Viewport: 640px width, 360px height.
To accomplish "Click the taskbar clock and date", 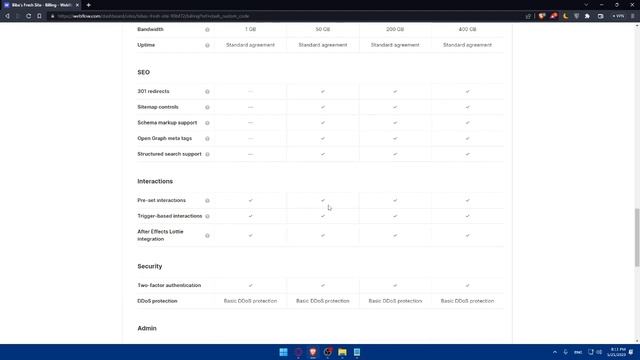I will [616, 352].
